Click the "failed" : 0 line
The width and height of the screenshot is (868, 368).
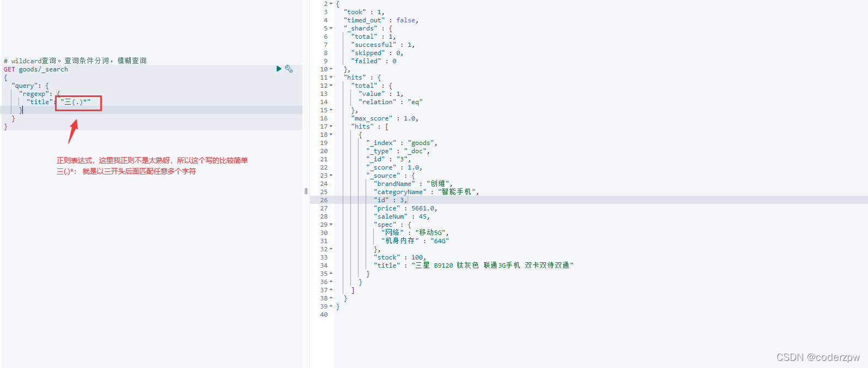coord(374,61)
